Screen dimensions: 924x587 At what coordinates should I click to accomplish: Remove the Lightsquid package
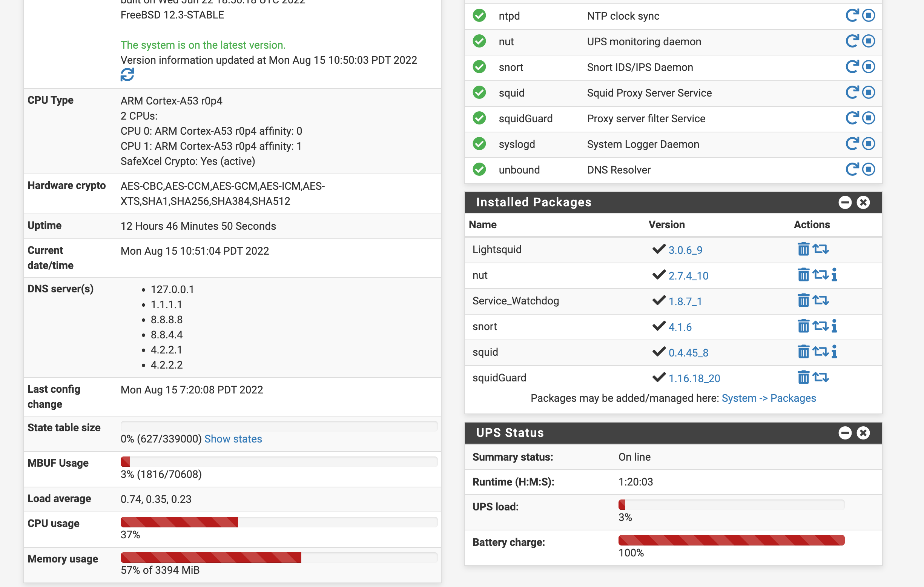pos(803,249)
